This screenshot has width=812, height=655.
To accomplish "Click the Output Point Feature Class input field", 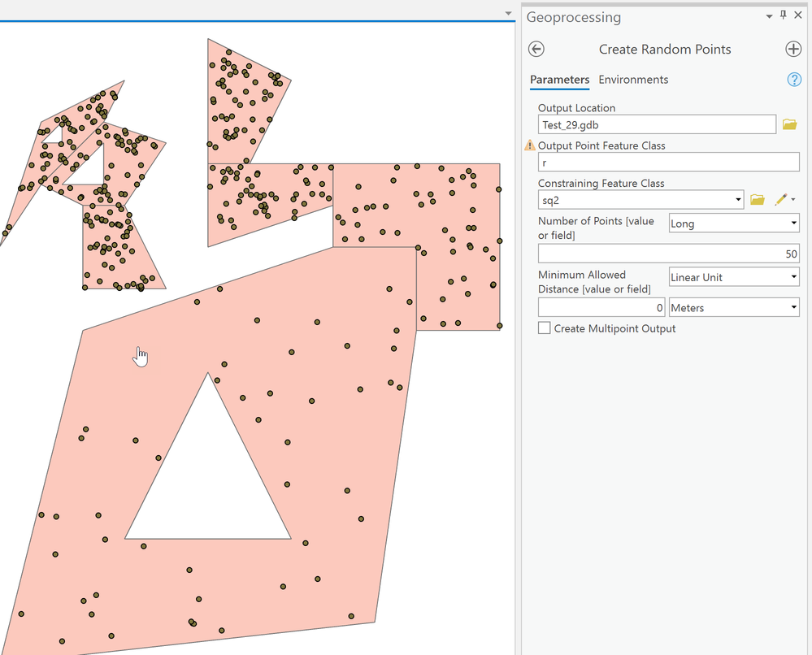I will coord(669,162).
